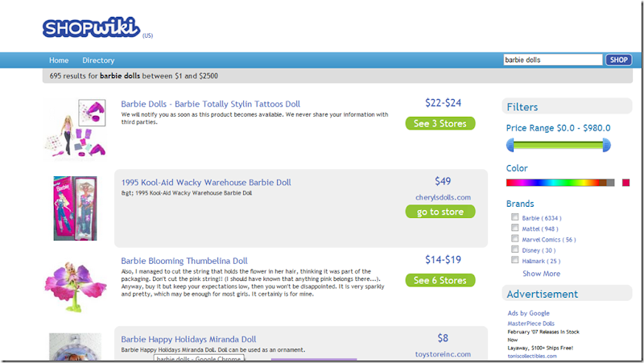Click the $14-$19 price text

point(444,259)
